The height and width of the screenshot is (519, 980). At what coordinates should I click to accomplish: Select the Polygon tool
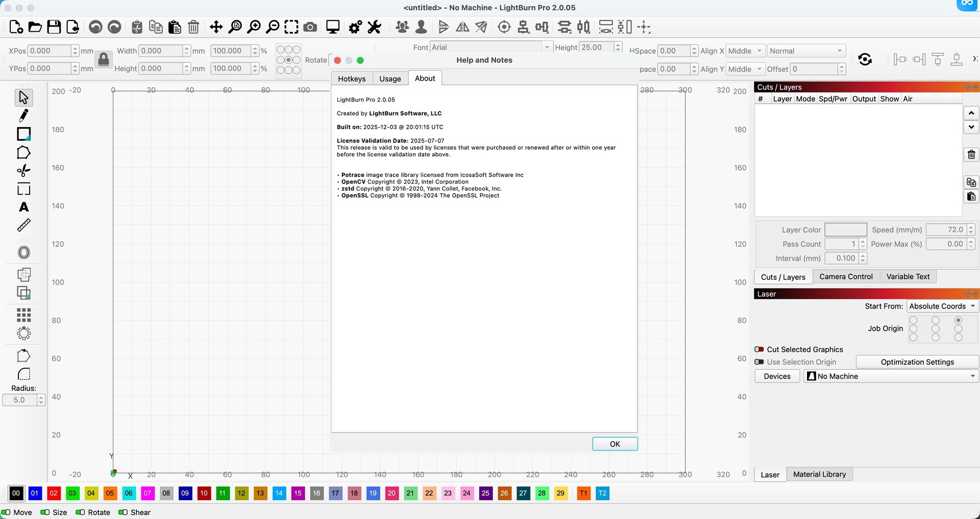tap(23, 152)
